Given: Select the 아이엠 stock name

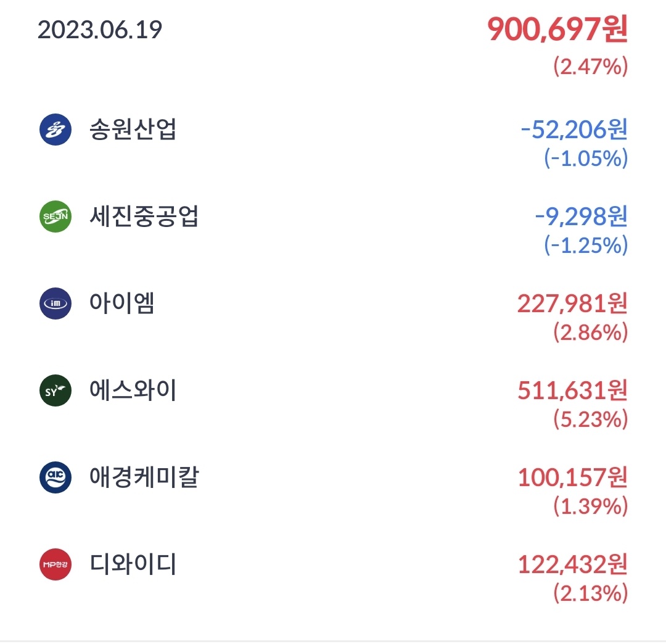Looking at the screenshot, I should (122, 303).
